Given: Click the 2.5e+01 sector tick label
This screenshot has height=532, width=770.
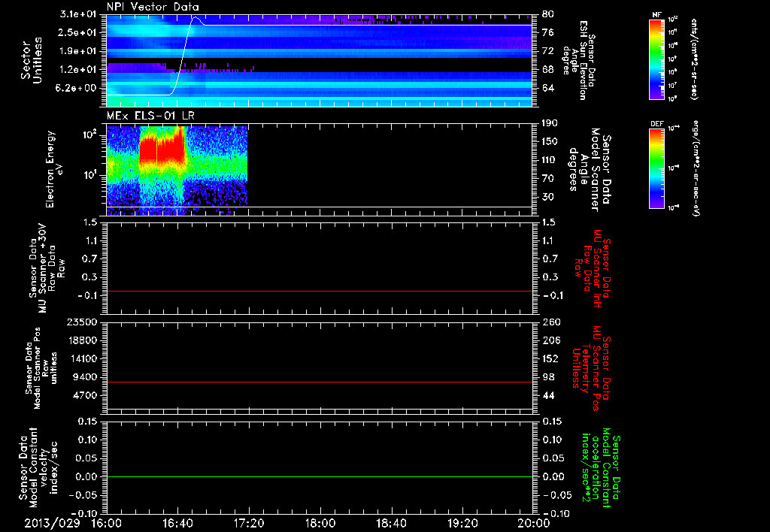Looking at the screenshot, I should click(x=77, y=32).
